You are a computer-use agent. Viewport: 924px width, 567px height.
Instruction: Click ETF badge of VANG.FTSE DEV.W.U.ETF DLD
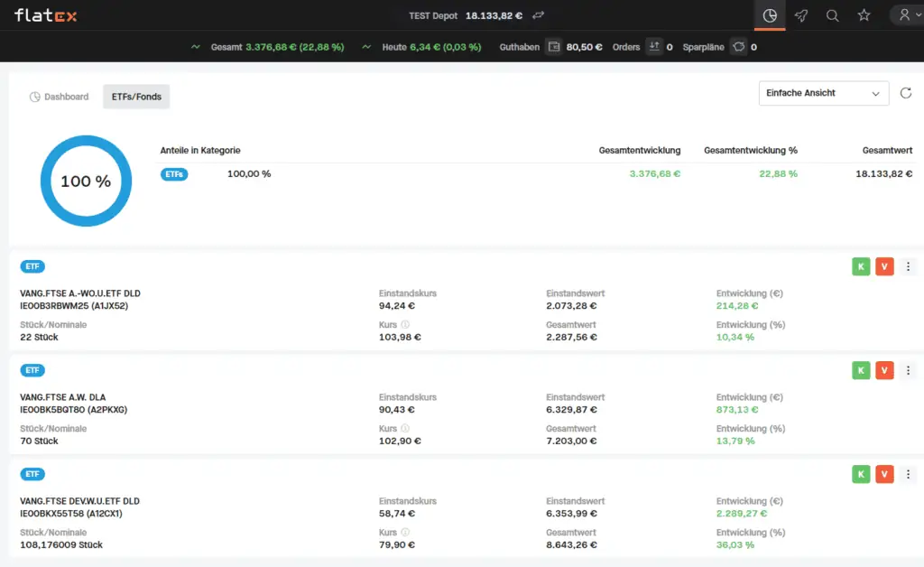(x=32, y=474)
